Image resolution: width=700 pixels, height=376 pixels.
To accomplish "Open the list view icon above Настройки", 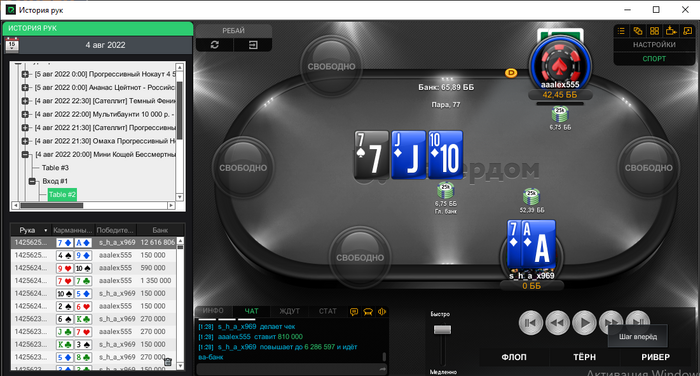I will pos(621,31).
